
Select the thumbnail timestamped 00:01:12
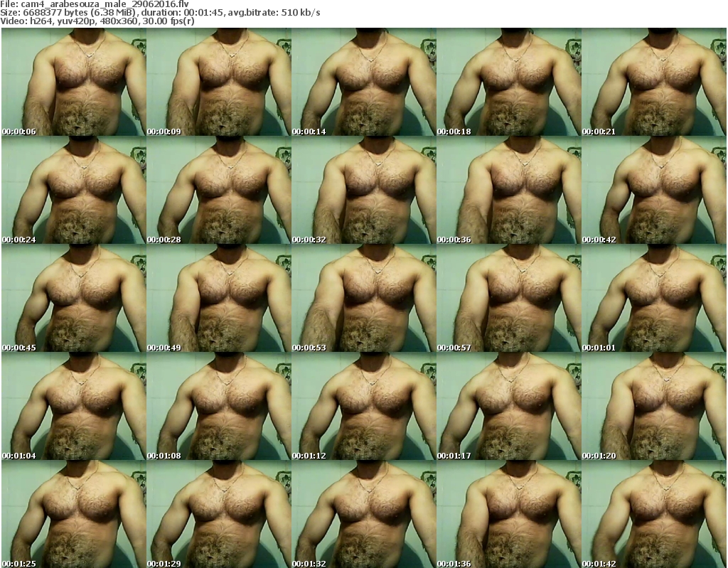pos(363,406)
